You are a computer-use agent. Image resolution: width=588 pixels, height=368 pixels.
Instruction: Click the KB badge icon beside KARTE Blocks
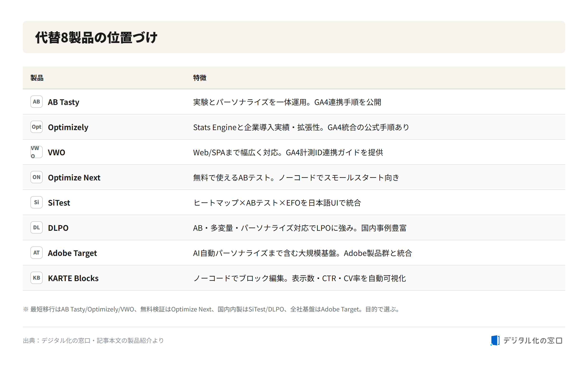(x=37, y=278)
